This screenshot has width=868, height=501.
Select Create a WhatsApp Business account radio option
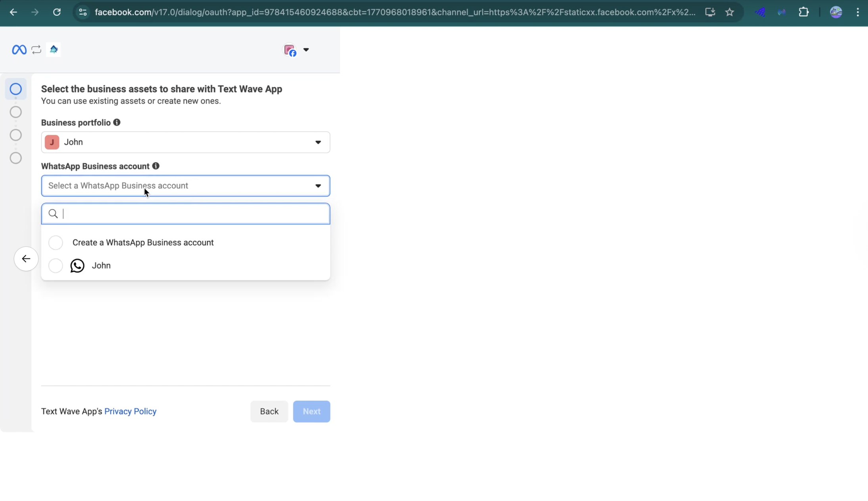[x=56, y=243]
